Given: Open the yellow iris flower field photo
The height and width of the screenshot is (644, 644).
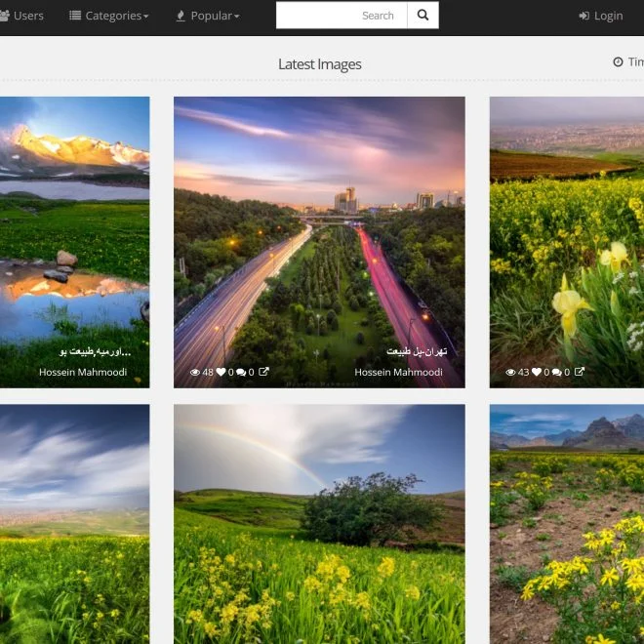Looking at the screenshot, I should 567,242.
